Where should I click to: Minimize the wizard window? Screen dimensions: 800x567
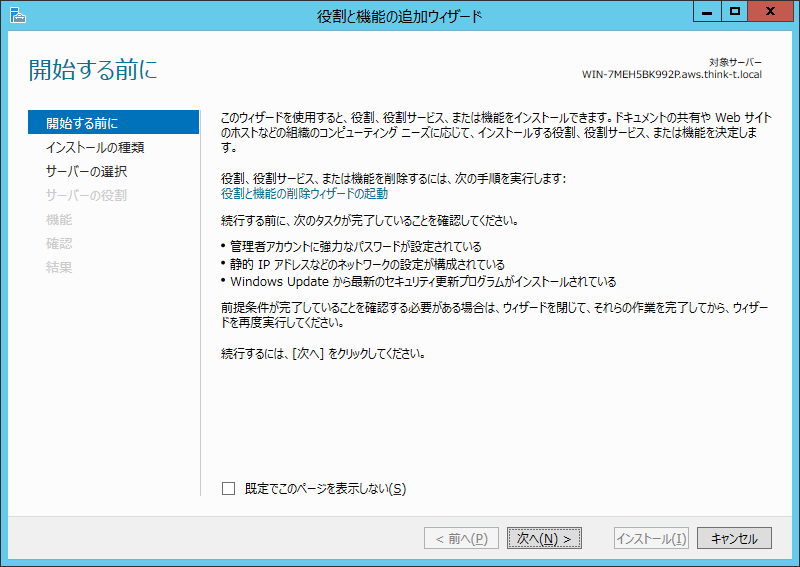click(x=707, y=11)
